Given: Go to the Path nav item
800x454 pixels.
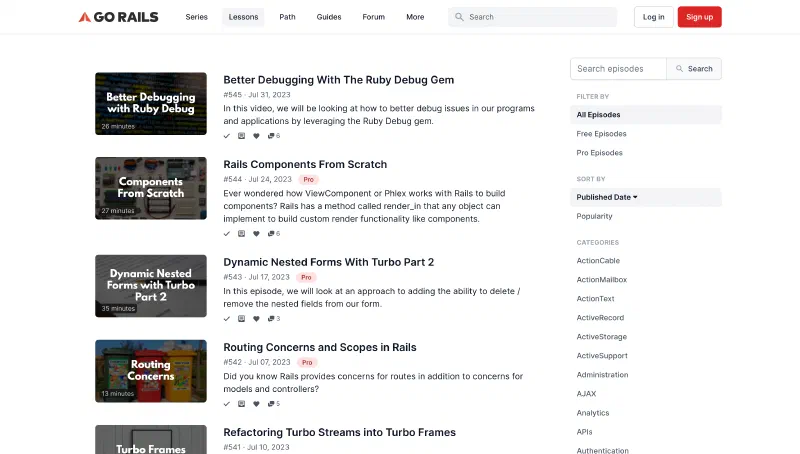Looking at the screenshot, I should (287, 17).
